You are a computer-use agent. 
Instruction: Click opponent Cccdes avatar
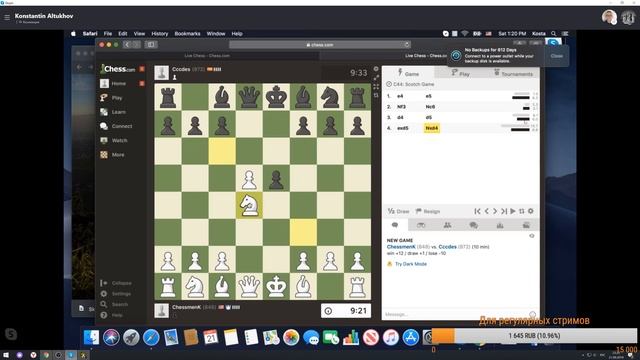161,73
